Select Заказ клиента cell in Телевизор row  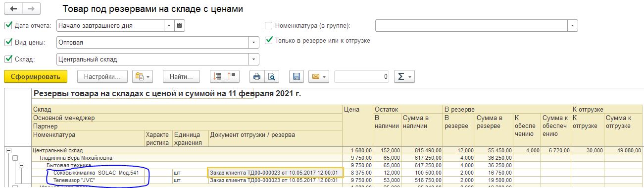275,180
